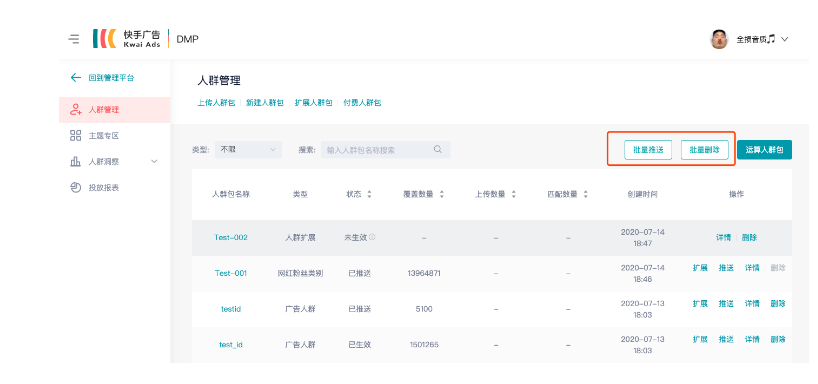Image resolution: width=818 pixels, height=384 pixels.
Task: Open 详情 for test_id row
Action: (752, 339)
